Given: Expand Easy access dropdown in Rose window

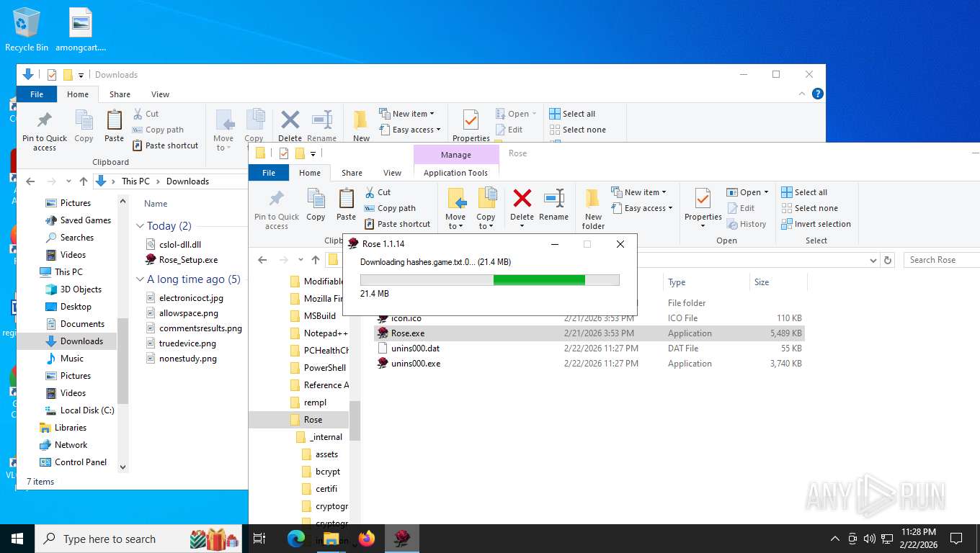Looking at the screenshot, I should pos(641,208).
